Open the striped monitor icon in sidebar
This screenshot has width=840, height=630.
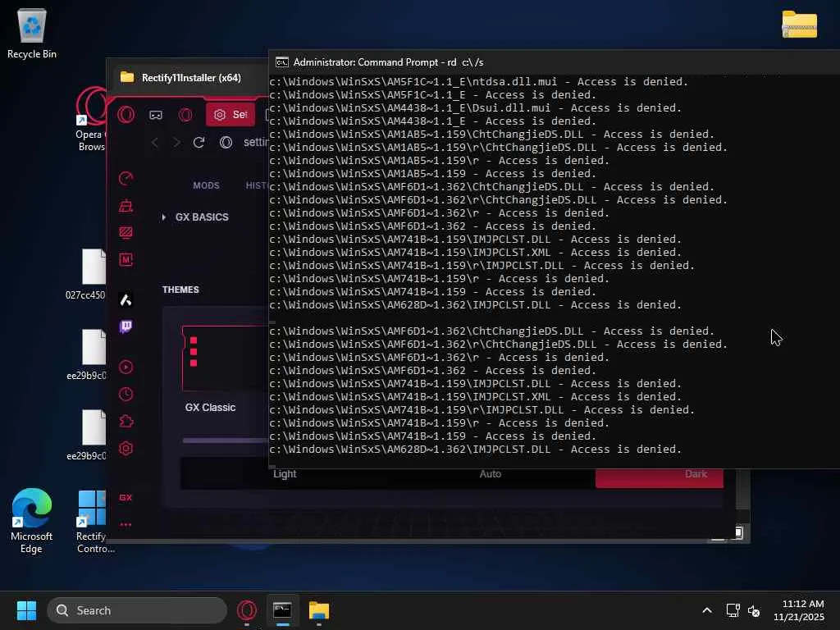coord(126,232)
